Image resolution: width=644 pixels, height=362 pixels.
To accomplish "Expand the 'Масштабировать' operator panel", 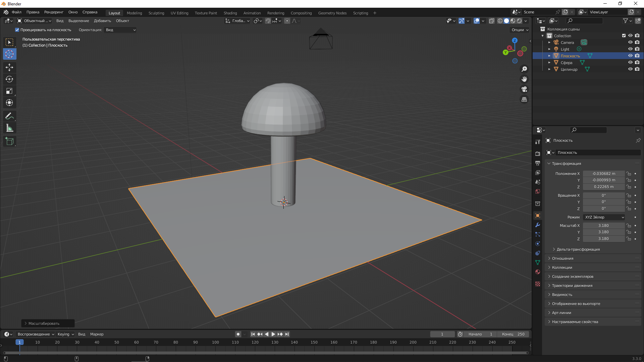I will tap(48, 323).
